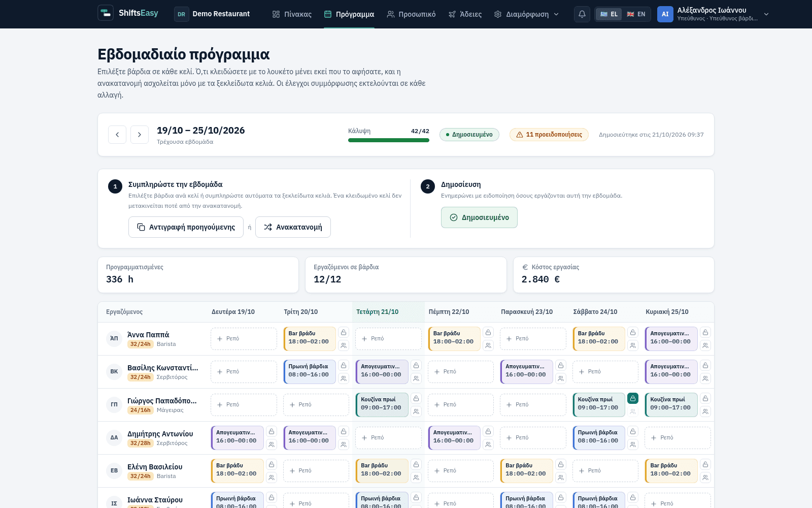
Task: Click the Κάλυψη 42/42 progress bar
Action: tap(389, 140)
